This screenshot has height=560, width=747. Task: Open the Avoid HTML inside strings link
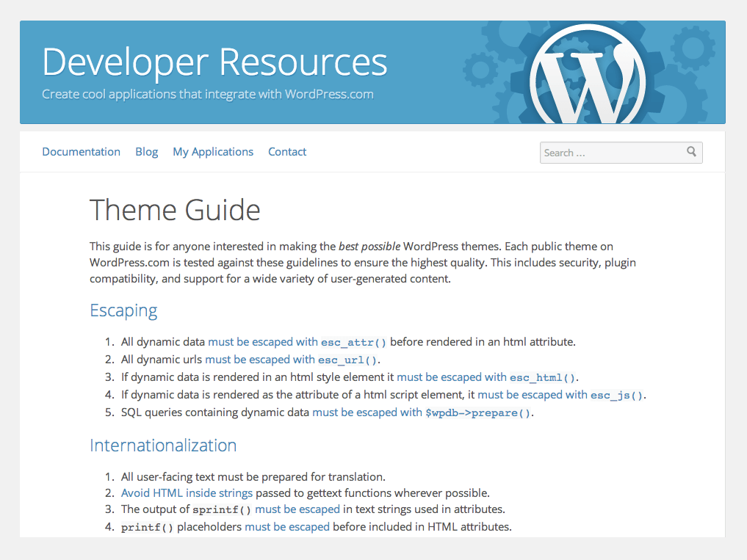(x=184, y=492)
